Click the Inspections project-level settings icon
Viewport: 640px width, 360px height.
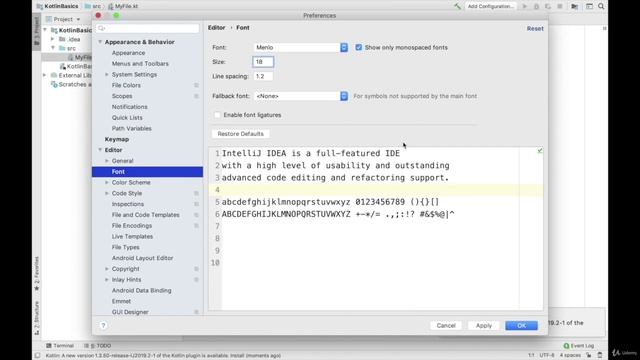point(196,204)
